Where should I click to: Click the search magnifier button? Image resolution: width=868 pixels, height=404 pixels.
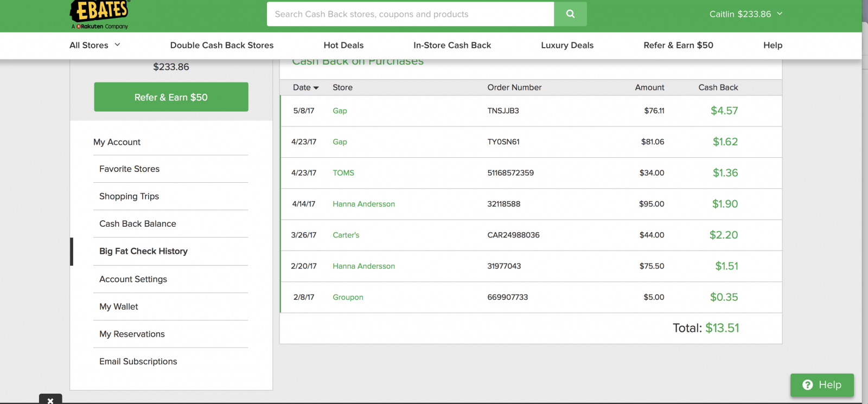coord(570,14)
